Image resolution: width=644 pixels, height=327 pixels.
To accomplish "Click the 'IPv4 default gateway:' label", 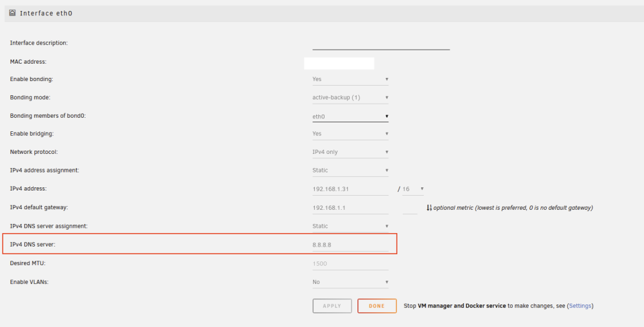I will (x=39, y=207).
